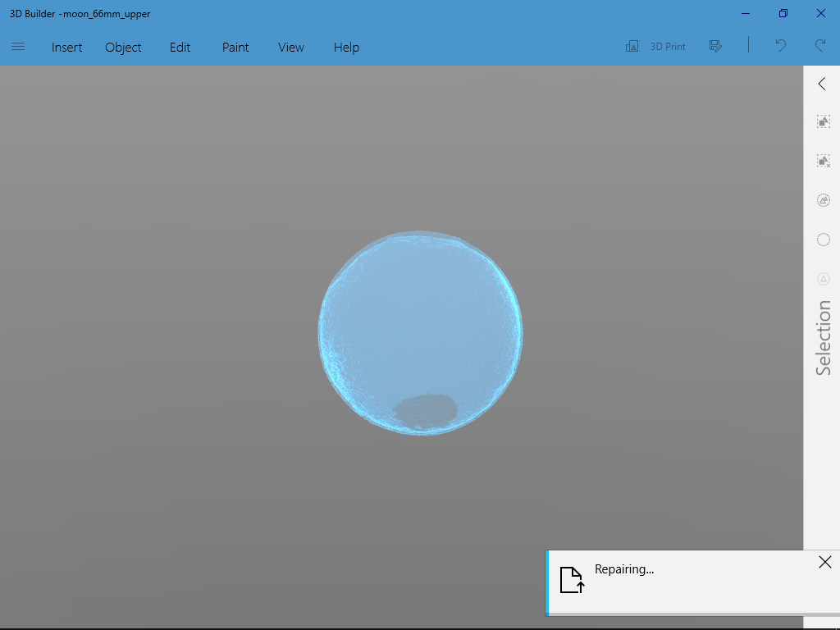
Task: Open the Paint menu
Action: point(235,47)
